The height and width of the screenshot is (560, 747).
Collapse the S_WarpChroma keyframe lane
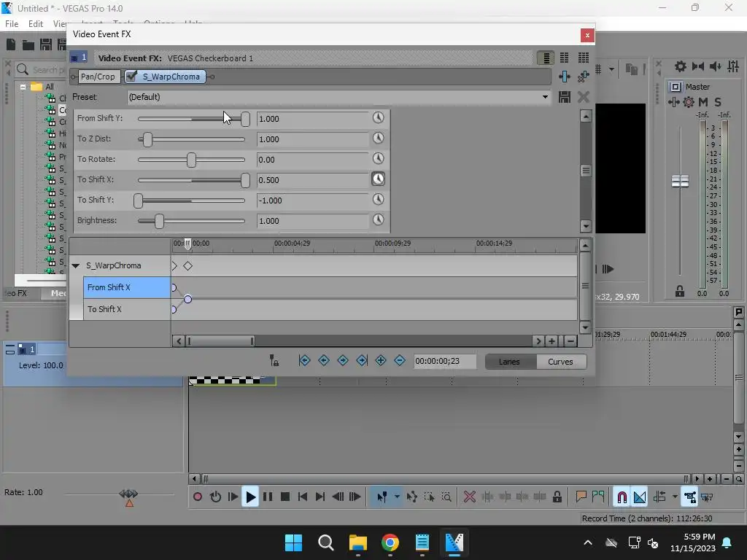point(76,265)
